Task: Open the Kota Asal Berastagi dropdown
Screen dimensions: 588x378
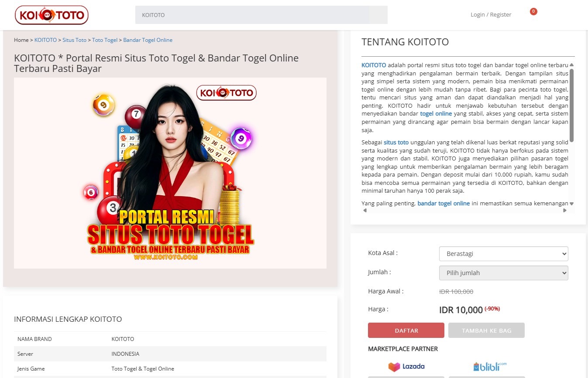Action: point(503,253)
